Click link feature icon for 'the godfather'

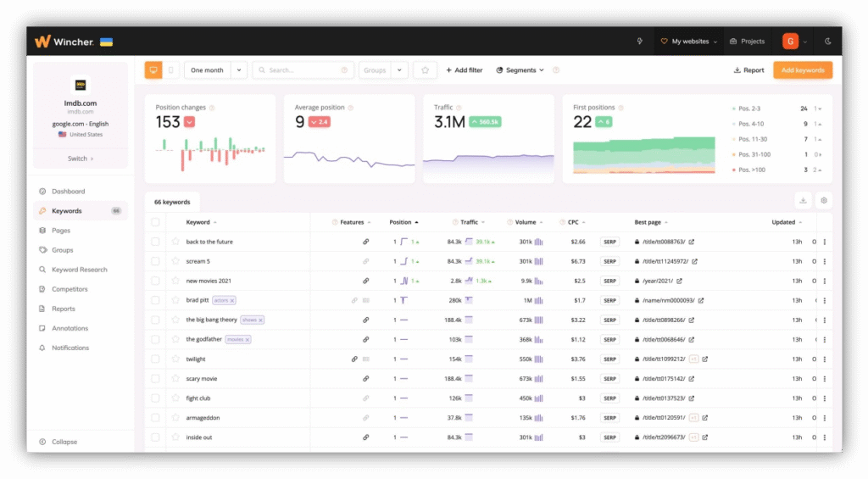pyautogui.click(x=366, y=339)
